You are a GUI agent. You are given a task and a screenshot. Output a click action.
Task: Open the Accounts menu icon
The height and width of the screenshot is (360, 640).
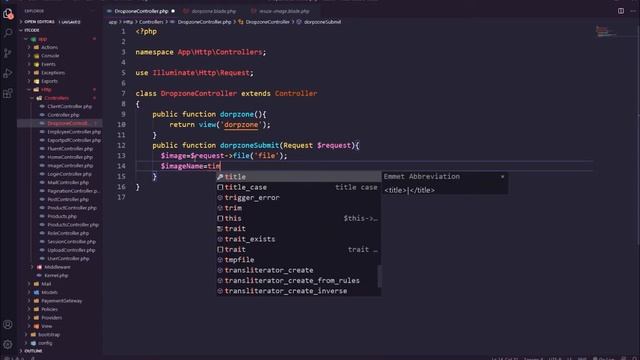[8, 325]
